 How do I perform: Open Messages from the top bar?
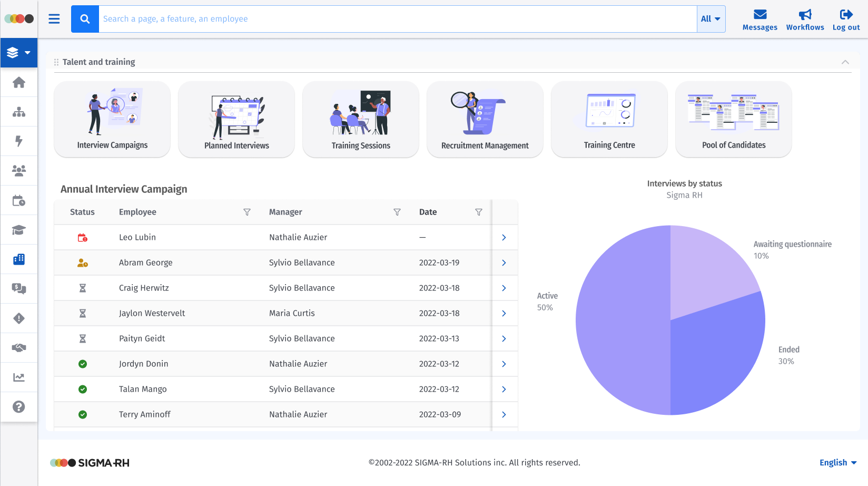[x=759, y=20]
